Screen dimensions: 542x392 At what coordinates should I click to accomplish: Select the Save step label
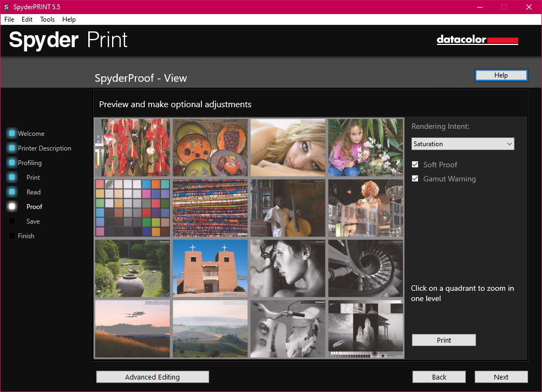click(33, 221)
